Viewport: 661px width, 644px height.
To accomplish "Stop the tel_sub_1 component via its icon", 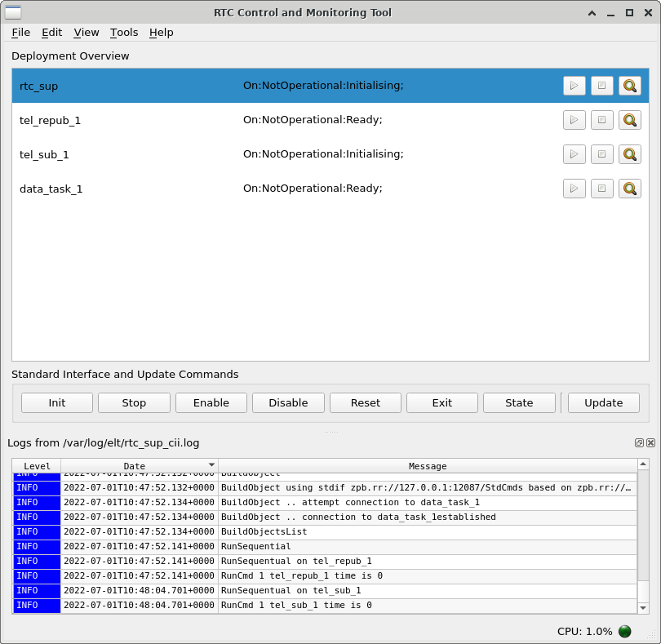I will [x=601, y=154].
